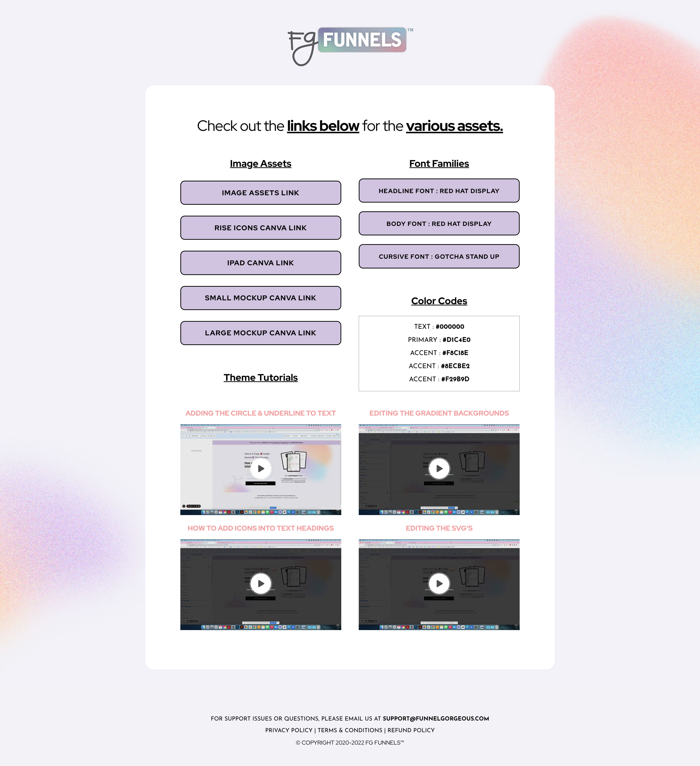
Task: Click the Image Assets section heading
Action: click(x=261, y=163)
